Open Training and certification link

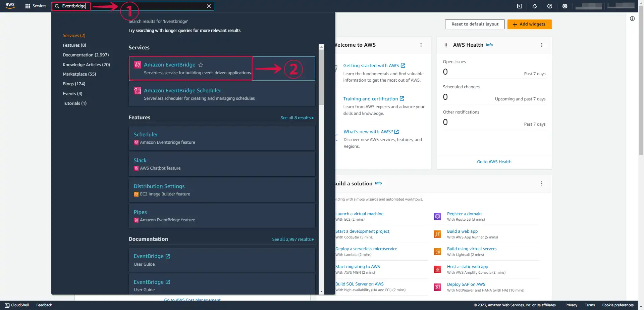pos(374,99)
